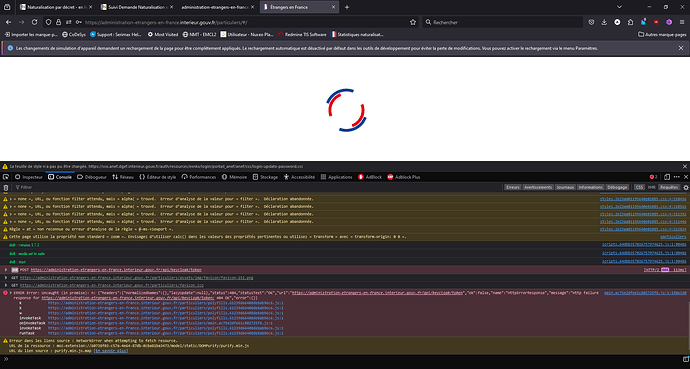Clear console with trash icon
The height and width of the screenshot is (369, 690).
6,187
